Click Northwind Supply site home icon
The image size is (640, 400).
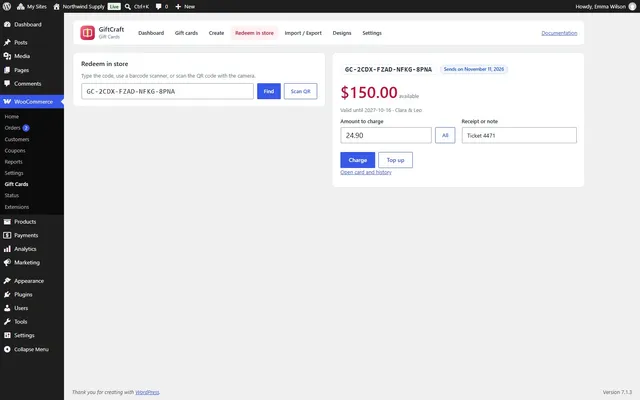click(x=56, y=7)
